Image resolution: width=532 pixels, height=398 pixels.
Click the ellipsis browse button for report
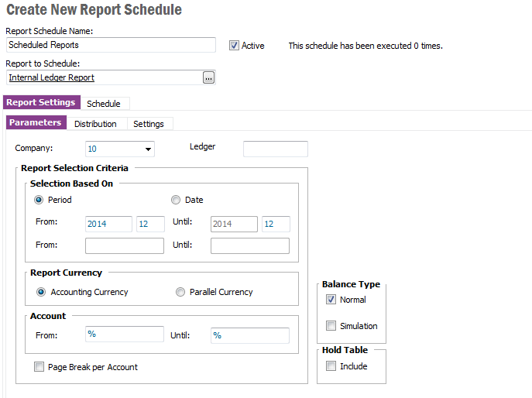[208, 77]
